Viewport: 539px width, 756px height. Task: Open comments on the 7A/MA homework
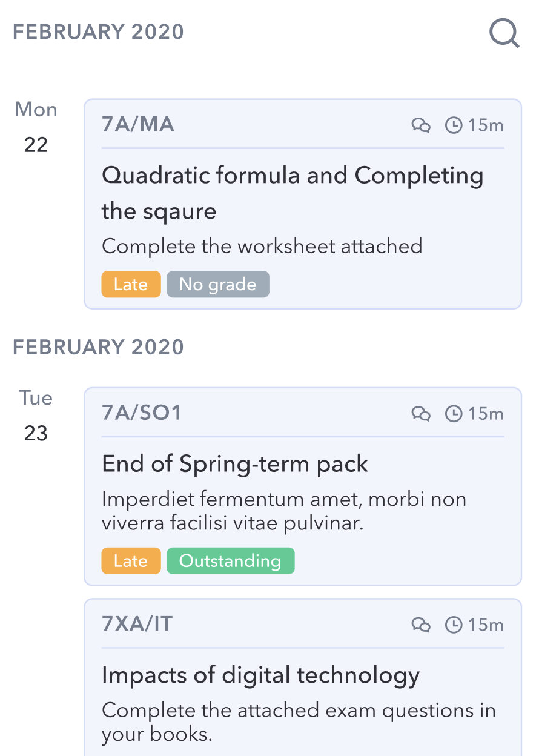[x=421, y=125]
